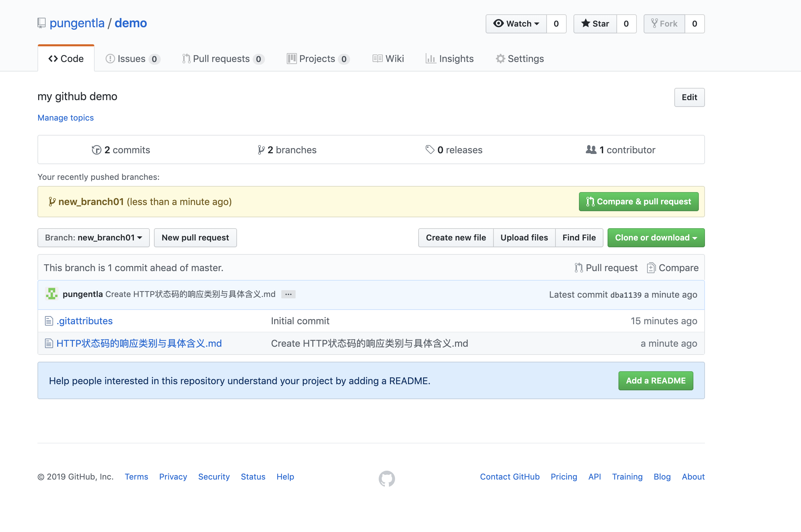Click the Compare icon in branch info bar

[x=651, y=268]
